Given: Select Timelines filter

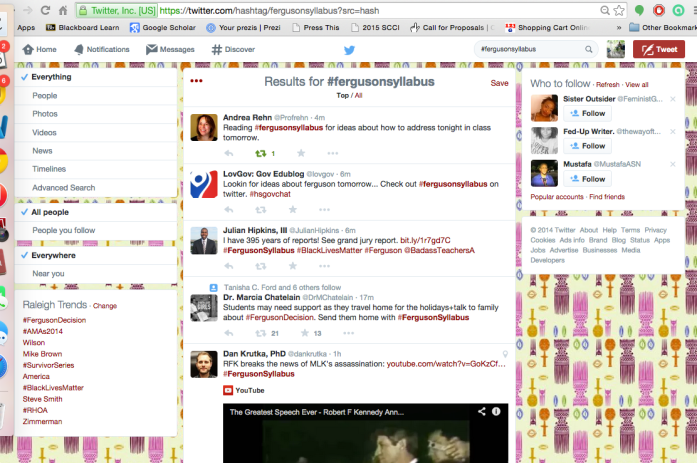Looking at the screenshot, I should pyautogui.click(x=96, y=169).
